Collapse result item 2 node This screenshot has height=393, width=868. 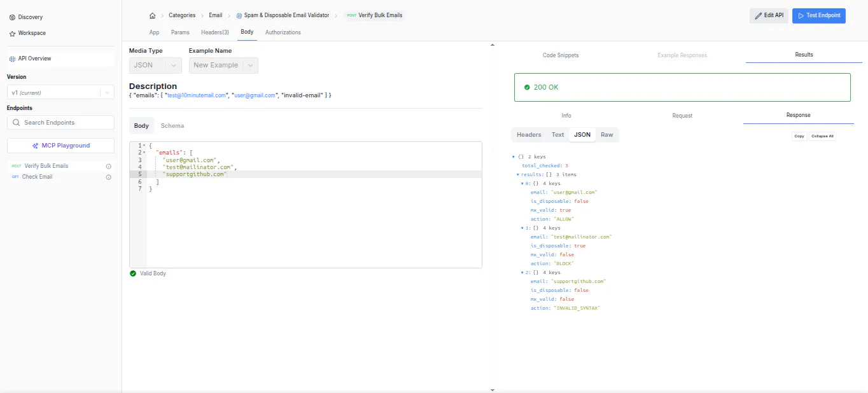(522, 272)
